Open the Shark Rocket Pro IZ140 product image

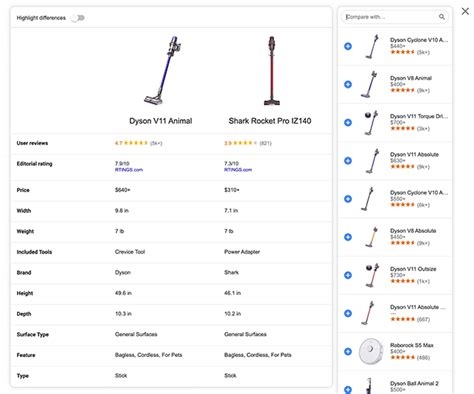pos(272,70)
